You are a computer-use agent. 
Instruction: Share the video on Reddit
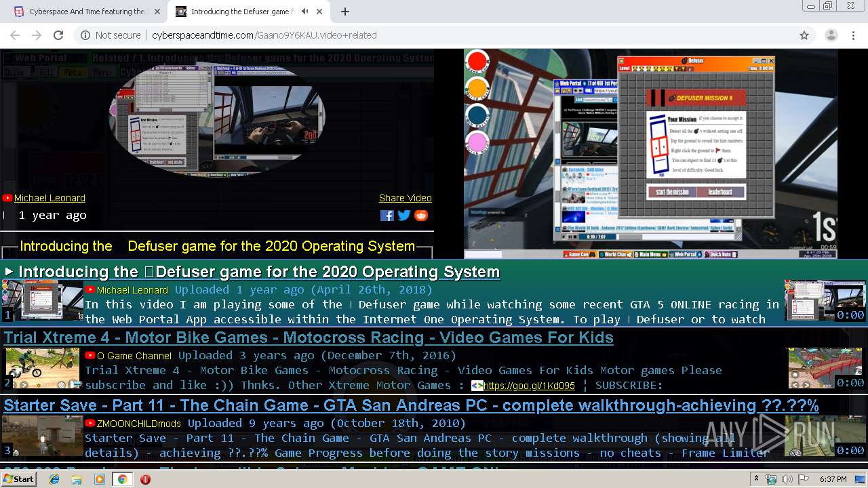pyautogui.click(x=422, y=216)
